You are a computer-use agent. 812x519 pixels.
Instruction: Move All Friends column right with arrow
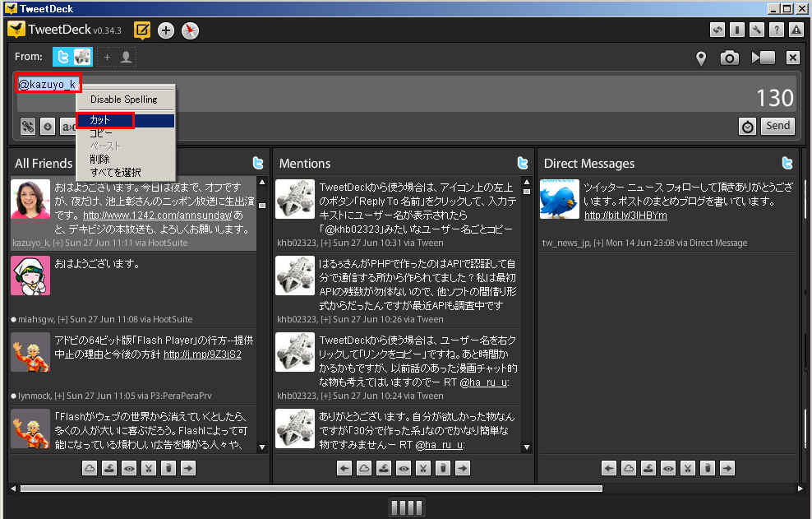188,469
